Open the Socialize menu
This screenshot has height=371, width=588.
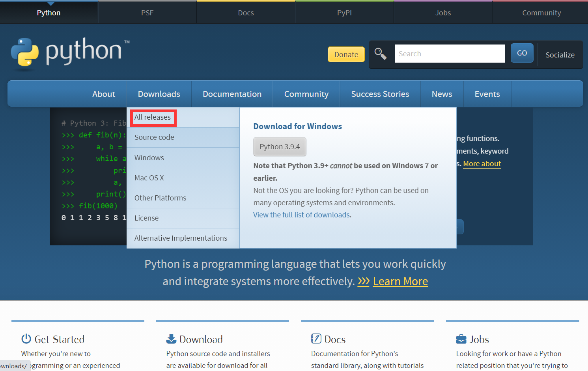point(560,55)
